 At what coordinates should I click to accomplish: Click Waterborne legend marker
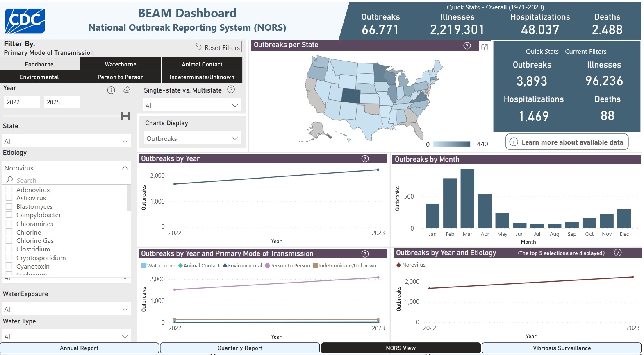(x=144, y=266)
